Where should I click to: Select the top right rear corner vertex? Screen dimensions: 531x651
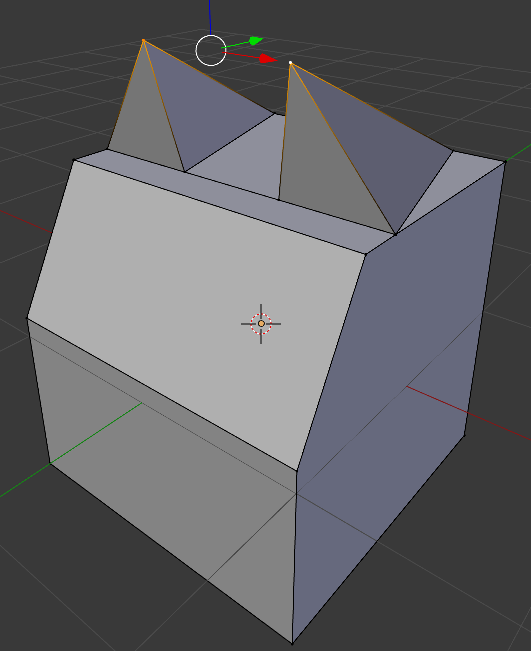[x=505, y=162]
